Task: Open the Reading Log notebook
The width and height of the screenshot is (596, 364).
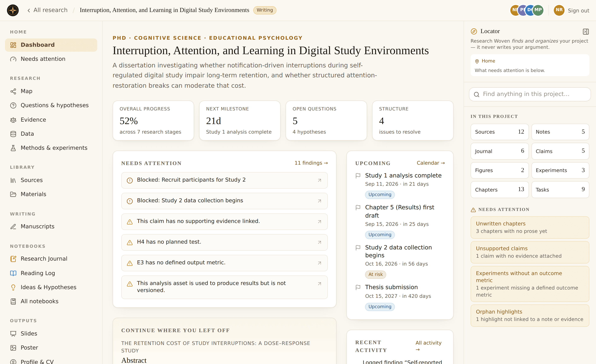Action: tap(51, 273)
